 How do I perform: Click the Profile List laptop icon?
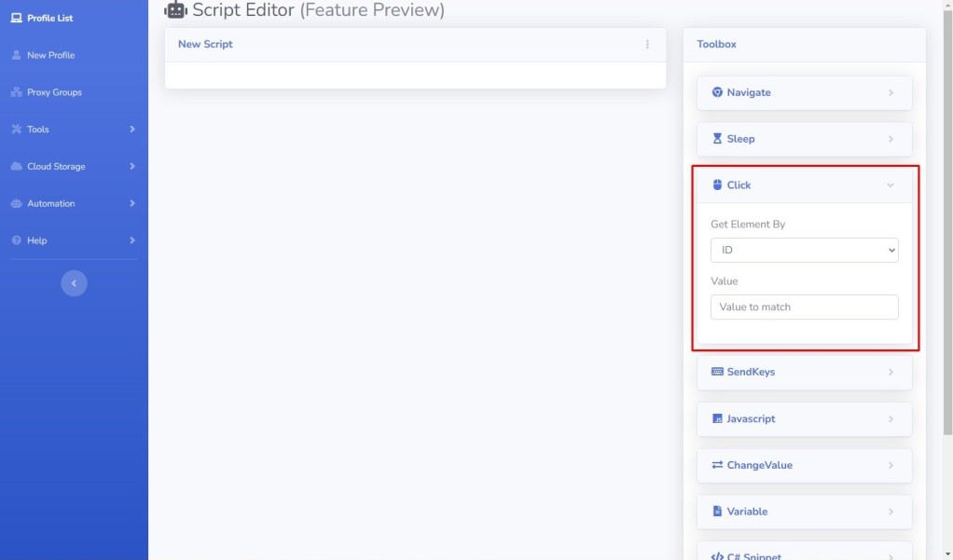(x=17, y=19)
